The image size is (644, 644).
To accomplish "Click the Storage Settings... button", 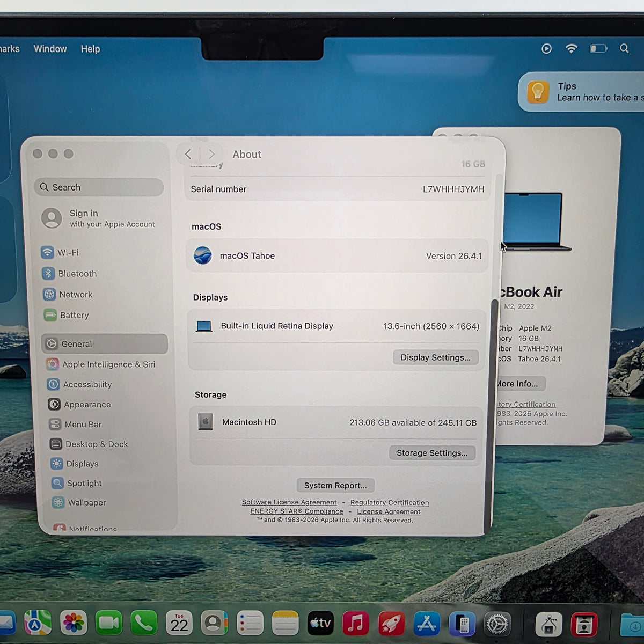I will tap(432, 453).
